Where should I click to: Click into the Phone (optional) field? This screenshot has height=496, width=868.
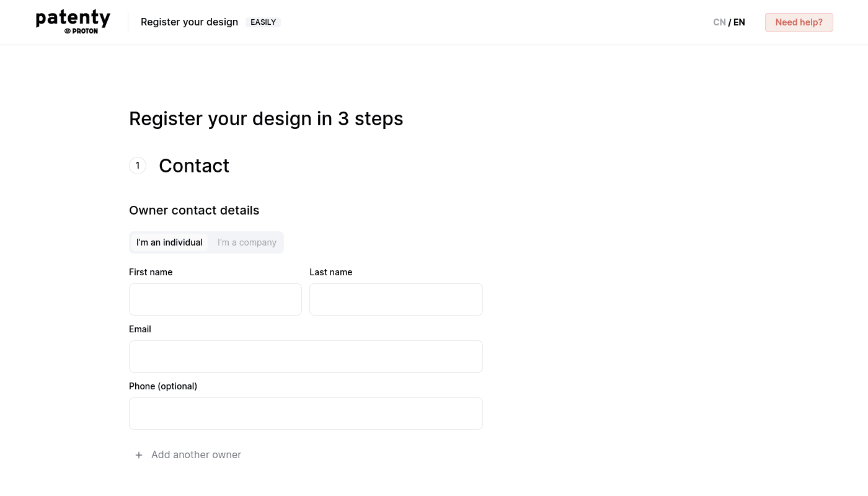click(x=306, y=414)
